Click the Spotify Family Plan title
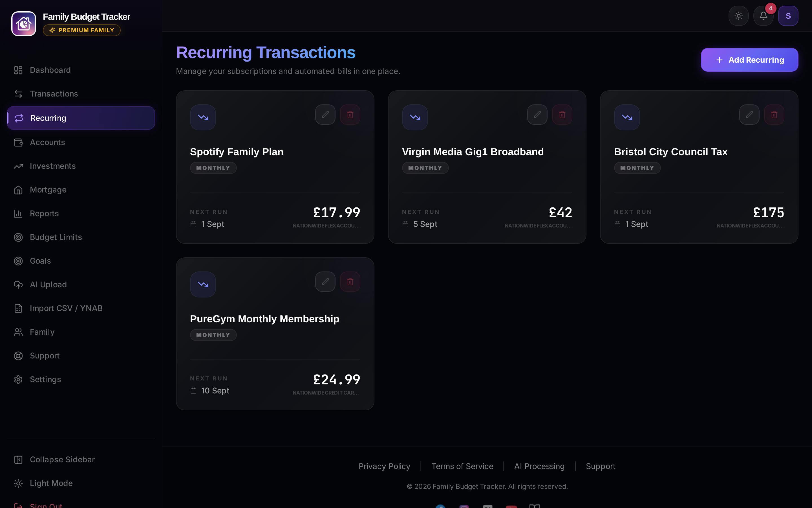812x508 pixels. 237,152
